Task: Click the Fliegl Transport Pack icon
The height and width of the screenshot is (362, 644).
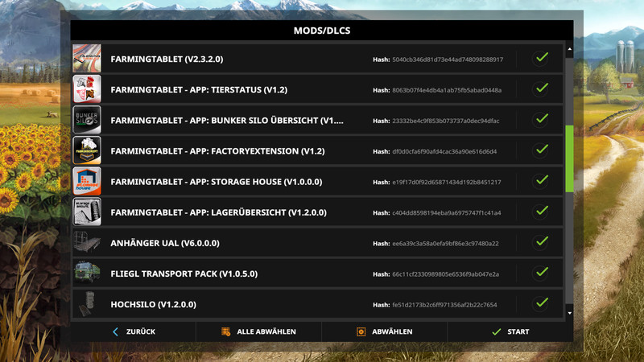Action: (87, 274)
